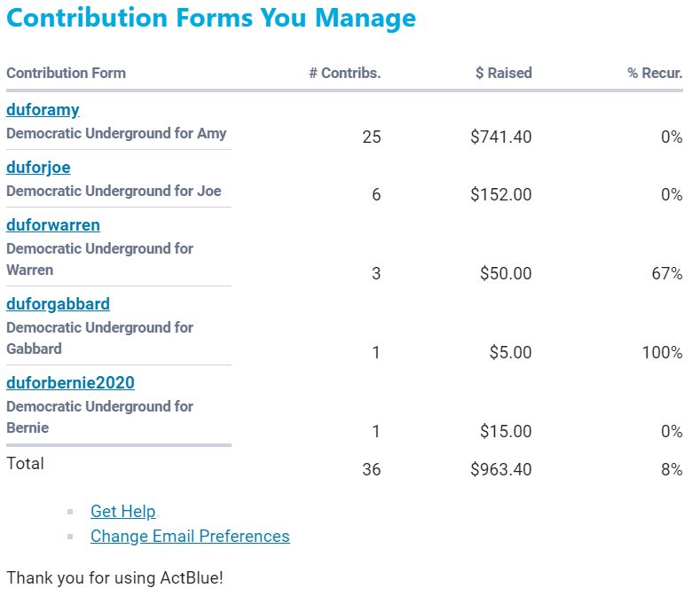Select the duforbernie2020 form link
This screenshot has height=596, width=700.
click(70, 383)
